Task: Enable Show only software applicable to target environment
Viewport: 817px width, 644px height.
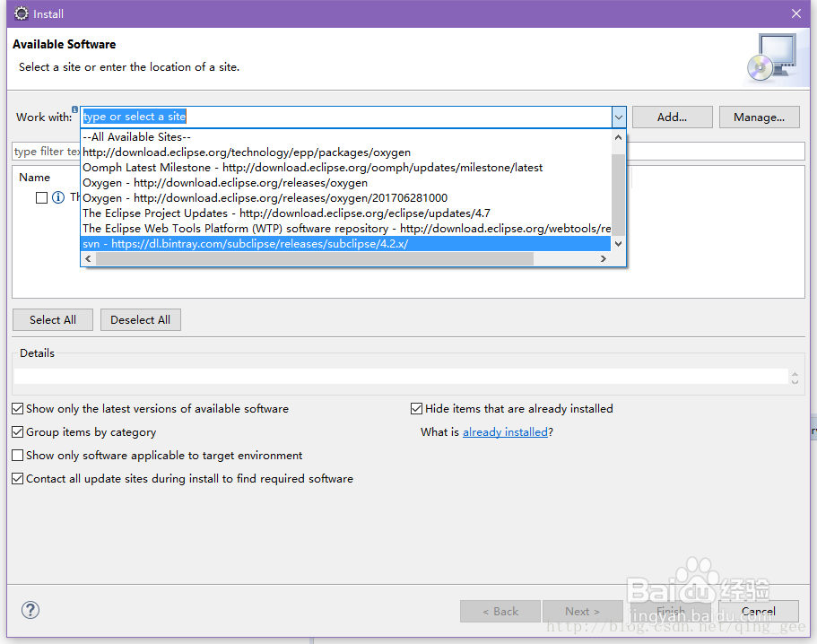Action: [x=17, y=456]
